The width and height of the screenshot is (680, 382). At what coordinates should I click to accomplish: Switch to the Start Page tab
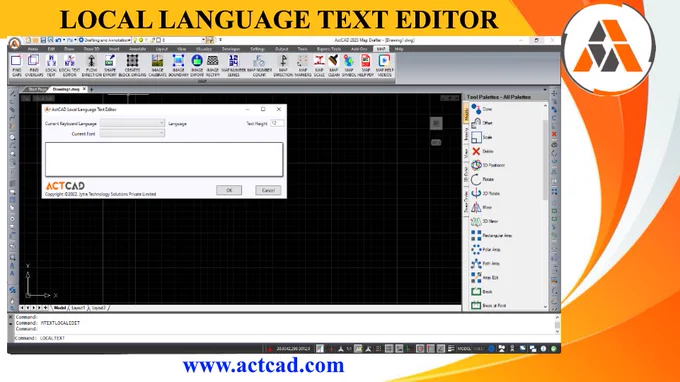point(37,89)
